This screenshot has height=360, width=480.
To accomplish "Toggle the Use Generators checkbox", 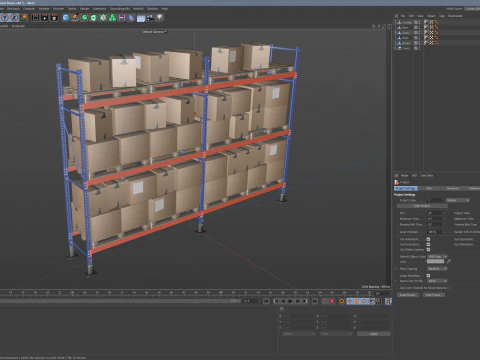I will (428, 244).
